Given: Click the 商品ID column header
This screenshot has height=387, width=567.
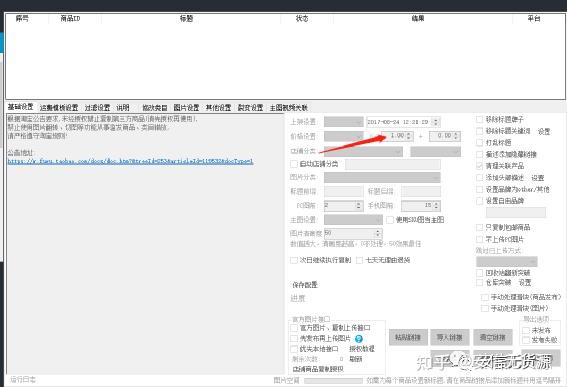Looking at the screenshot, I should point(70,18).
